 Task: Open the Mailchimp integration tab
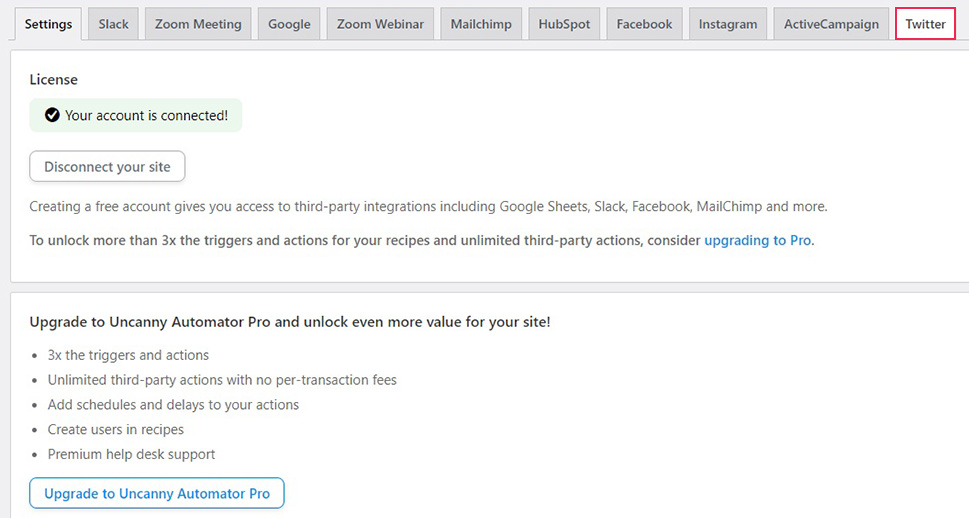[481, 24]
